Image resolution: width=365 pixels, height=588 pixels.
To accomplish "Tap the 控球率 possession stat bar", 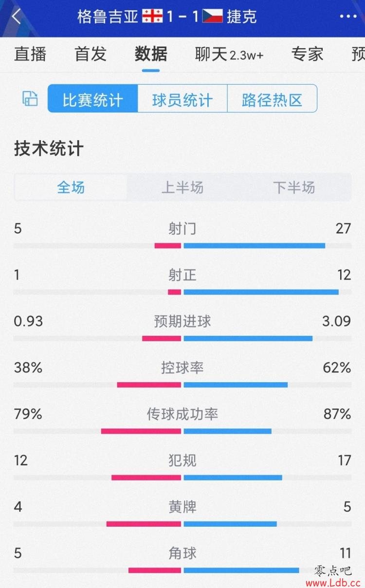I will [182, 385].
